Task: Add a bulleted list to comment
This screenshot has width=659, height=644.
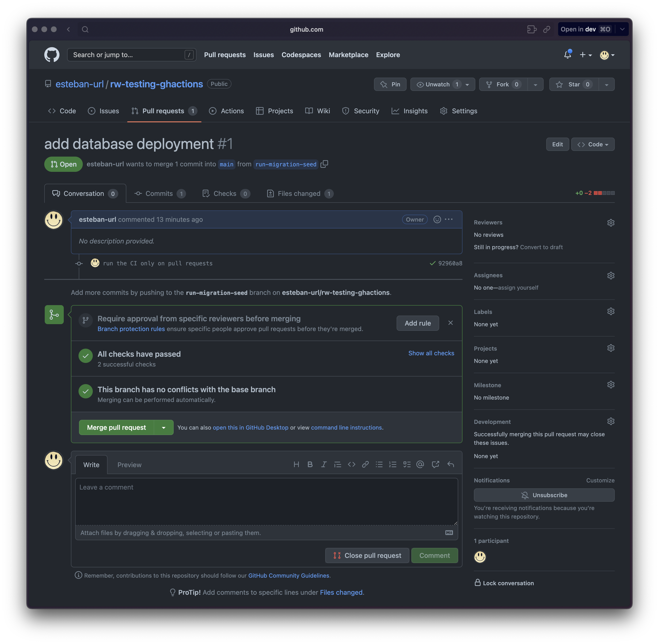Action: (x=379, y=464)
